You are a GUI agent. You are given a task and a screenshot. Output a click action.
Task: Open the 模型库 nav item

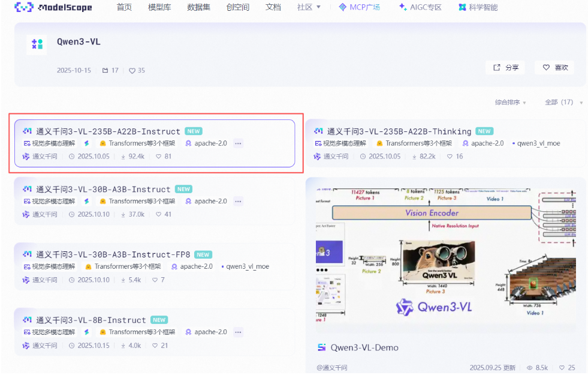click(x=159, y=7)
